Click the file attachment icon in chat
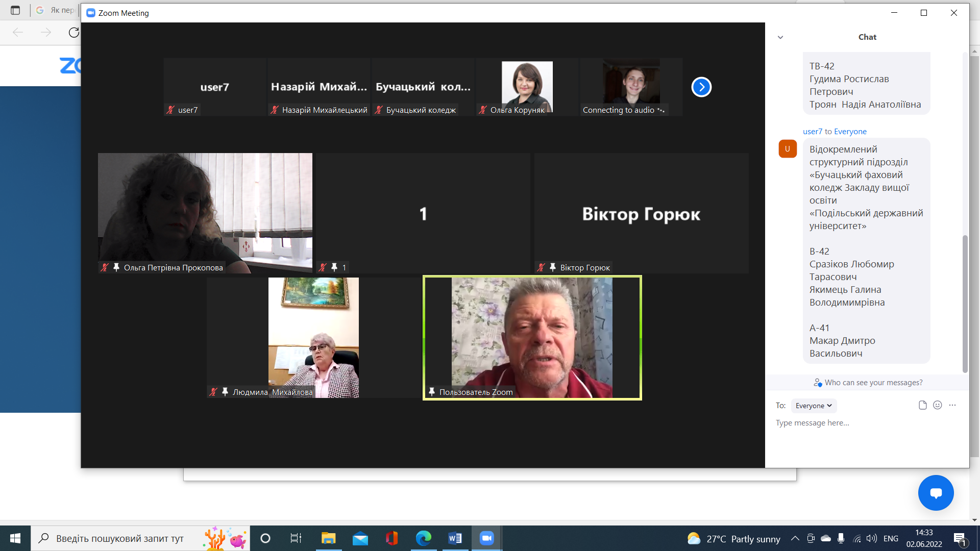Image resolution: width=980 pixels, height=551 pixels. click(922, 405)
